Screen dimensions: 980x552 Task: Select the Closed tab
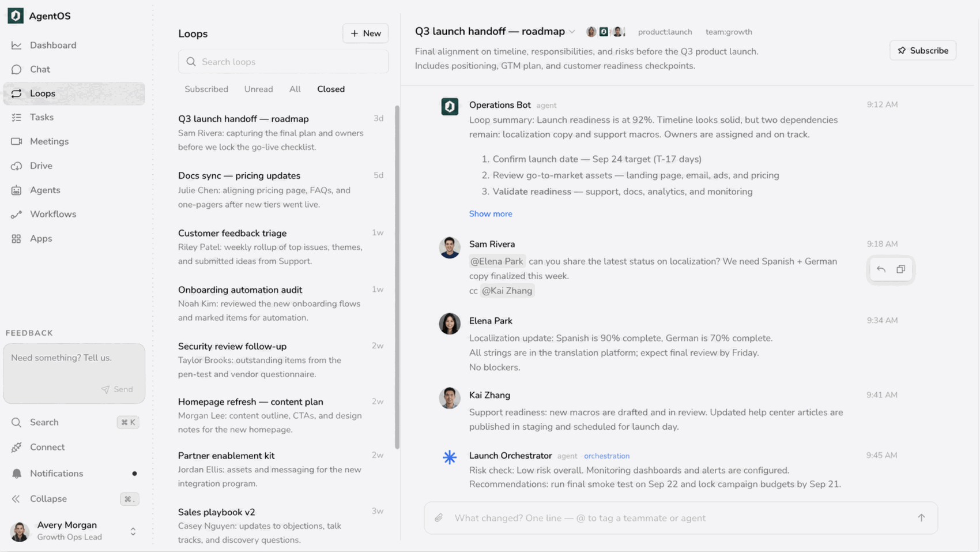331,89
